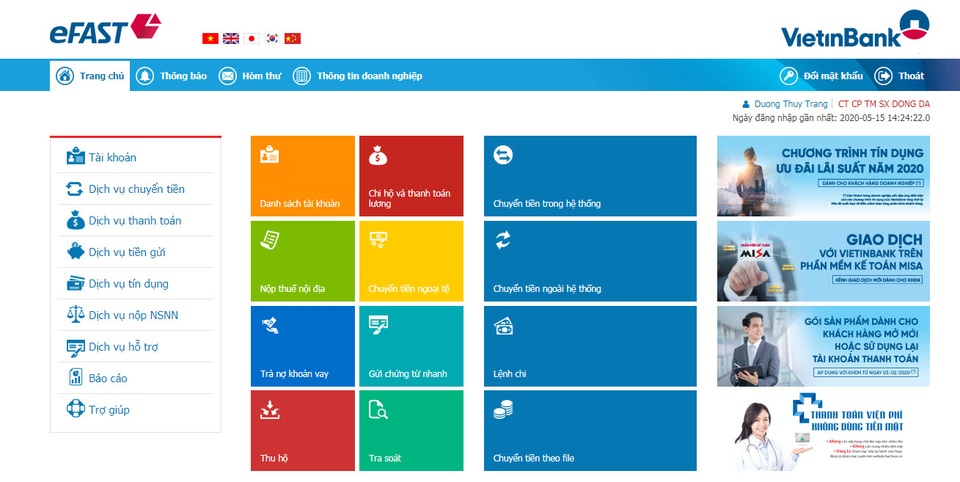Open Thông báo notifications menu
The image size is (960, 482).
[x=171, y=76]
